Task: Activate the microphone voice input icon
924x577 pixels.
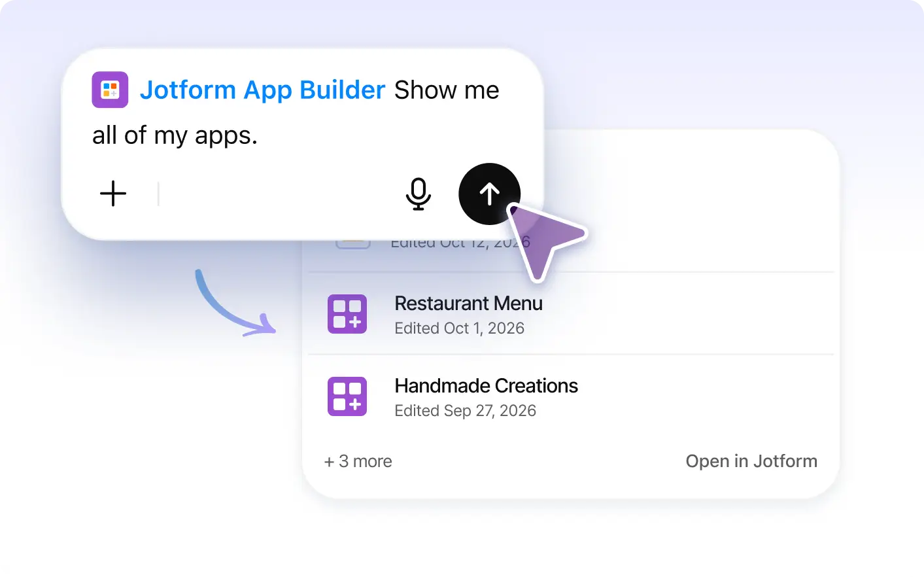Action: tap(419, 194)
